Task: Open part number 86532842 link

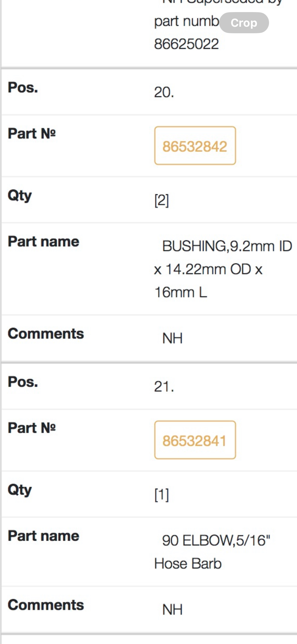Action: 195,146
